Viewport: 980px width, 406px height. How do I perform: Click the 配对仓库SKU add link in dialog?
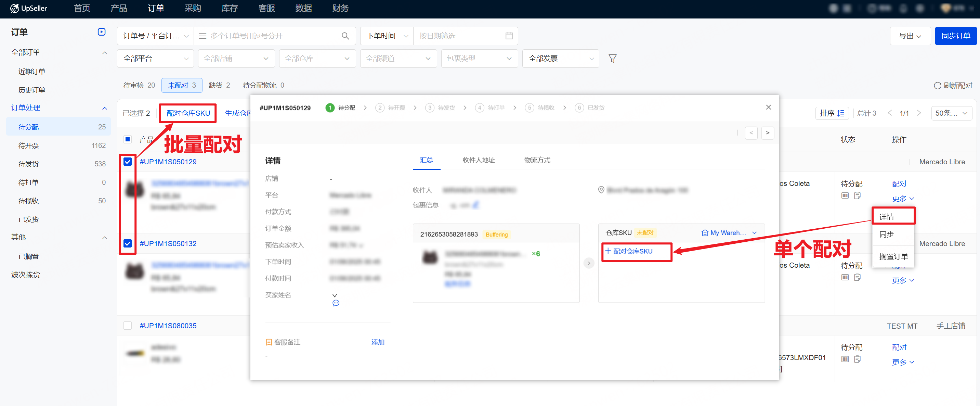[x=632, y=251]
